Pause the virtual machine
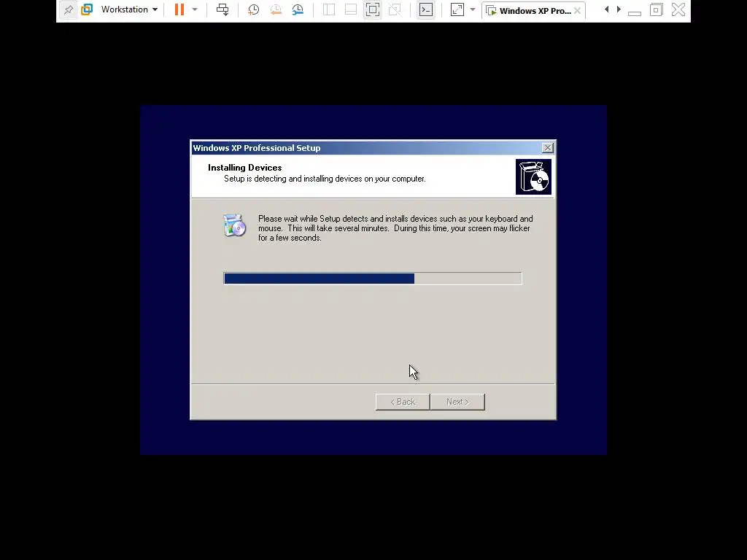747x560 pixels. pos(179,9)
